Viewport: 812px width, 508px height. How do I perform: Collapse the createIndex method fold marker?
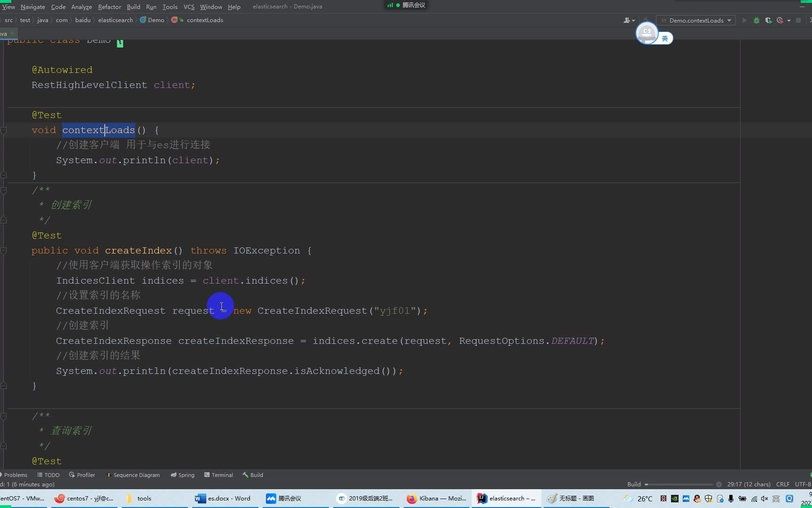click(4, 251)
